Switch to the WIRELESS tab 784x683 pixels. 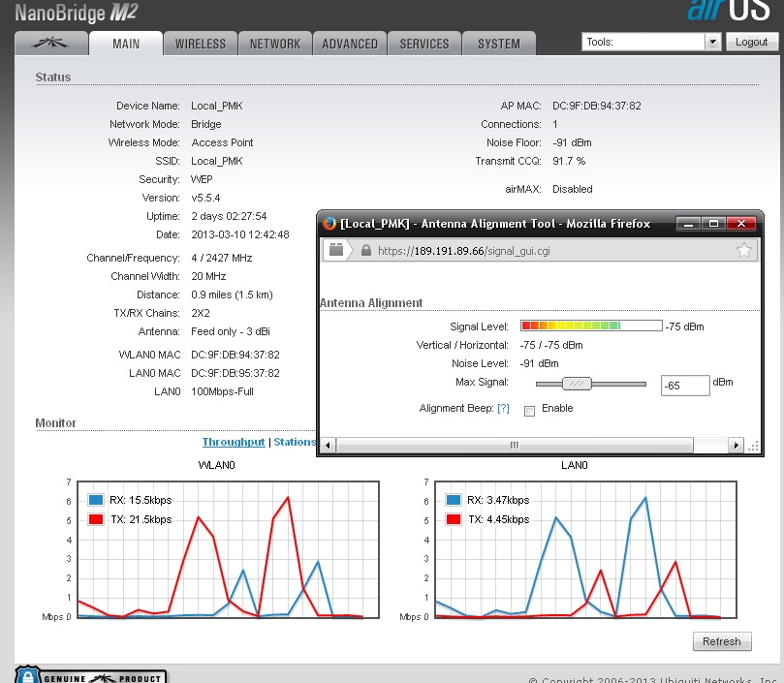pyautogui.click(x=201, y=44)
